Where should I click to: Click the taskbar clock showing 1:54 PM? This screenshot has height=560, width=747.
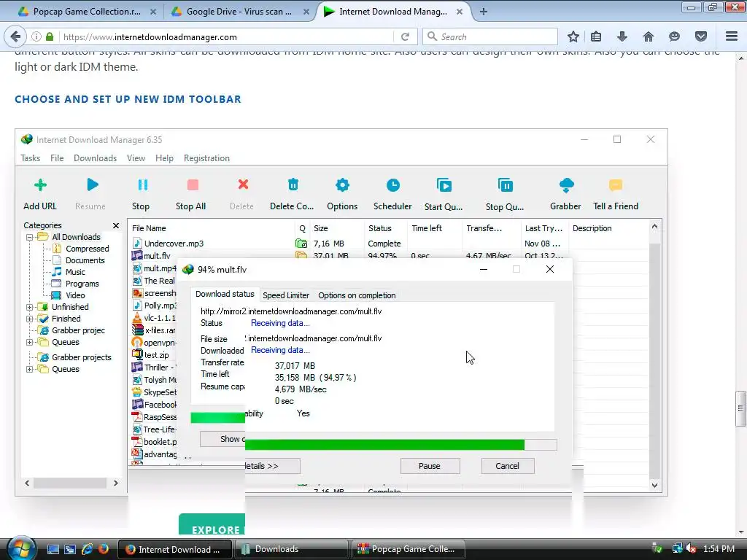pyautogui.click(x=719, y=549)
